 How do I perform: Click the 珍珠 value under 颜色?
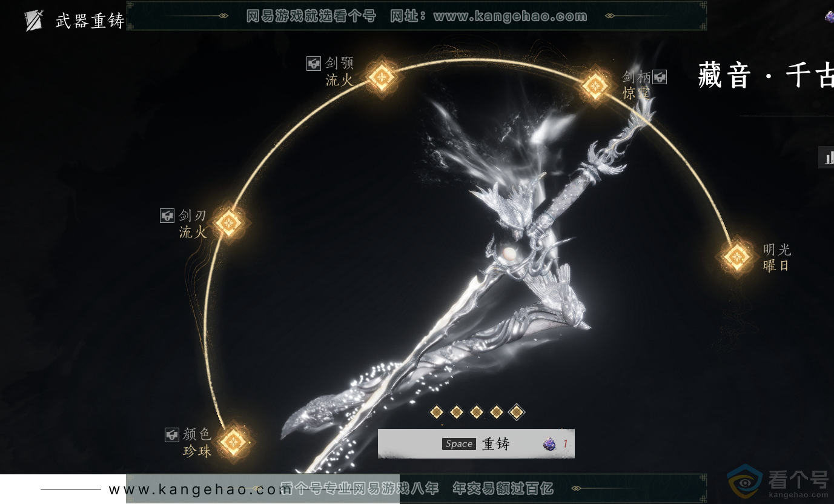tap(197, 451)
